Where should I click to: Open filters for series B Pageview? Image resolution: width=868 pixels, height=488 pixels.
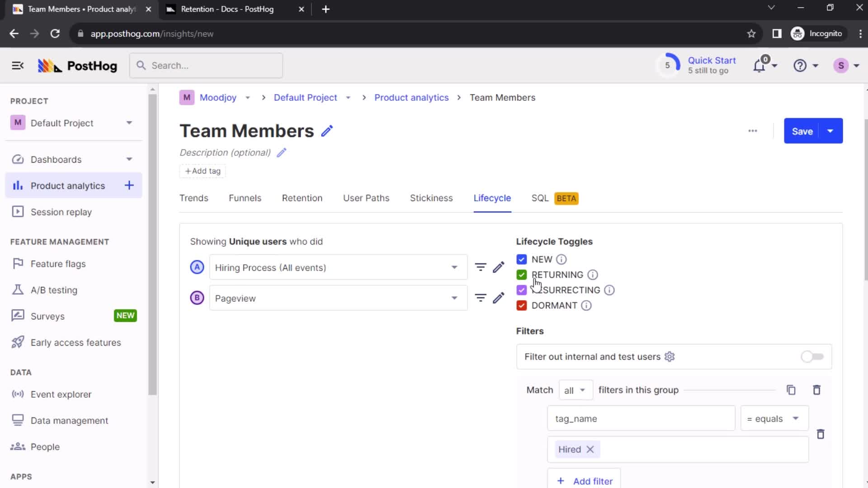coord(481,298)
